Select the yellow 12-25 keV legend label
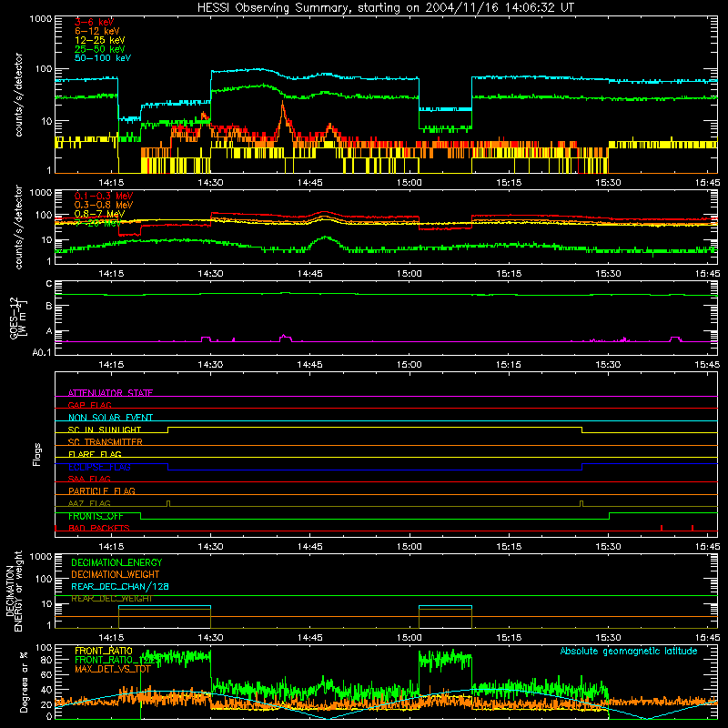Screen dimensions: 728x728 99,40
